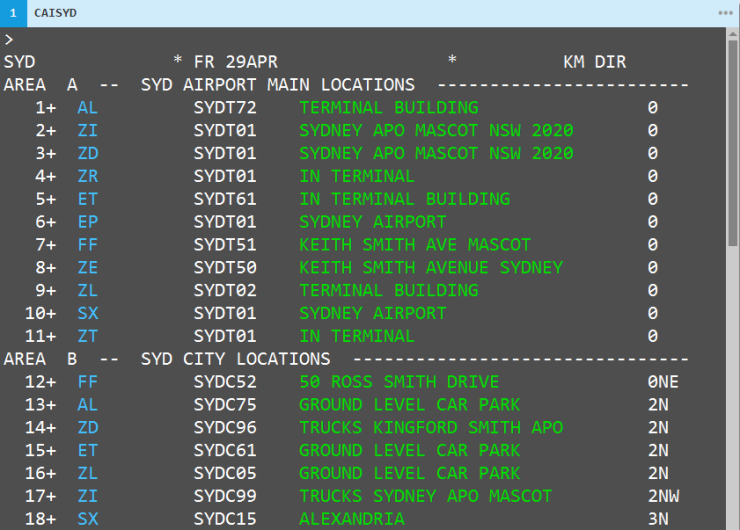Click location code SYDC75

click(x=225, y=405)
